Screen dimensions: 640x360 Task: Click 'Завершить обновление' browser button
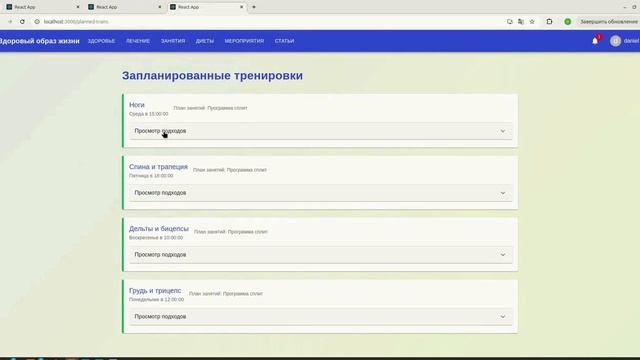609,22
